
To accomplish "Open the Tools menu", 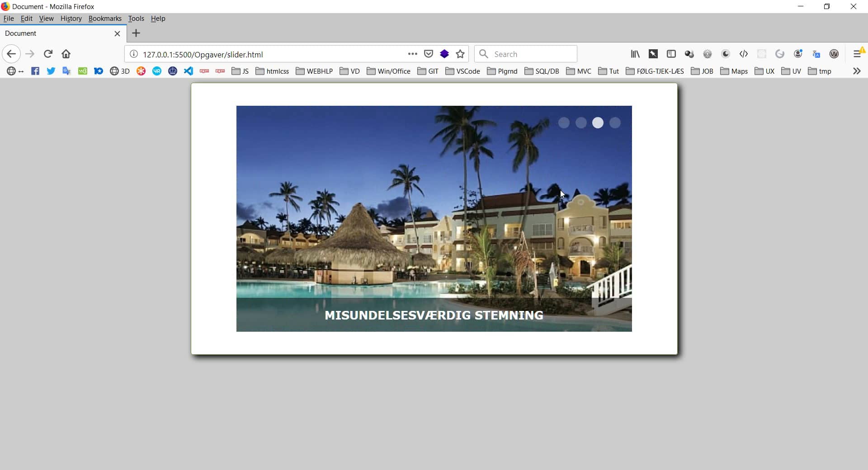I will [x=136, y=19].
